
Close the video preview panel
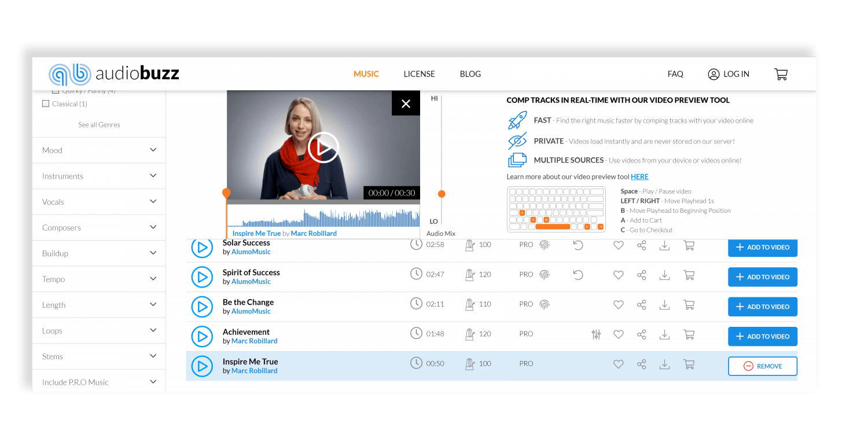click(406, 104)
